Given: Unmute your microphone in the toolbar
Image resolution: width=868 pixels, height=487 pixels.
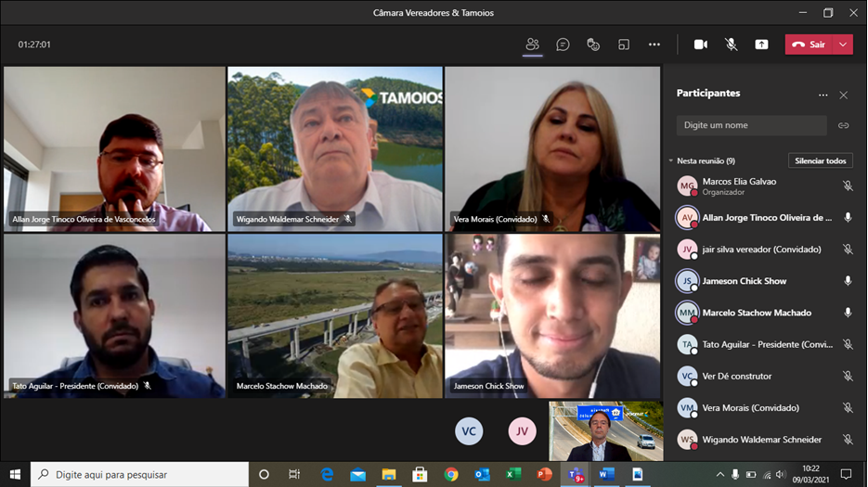Looking at the screenshot, I should coord(732,45).
